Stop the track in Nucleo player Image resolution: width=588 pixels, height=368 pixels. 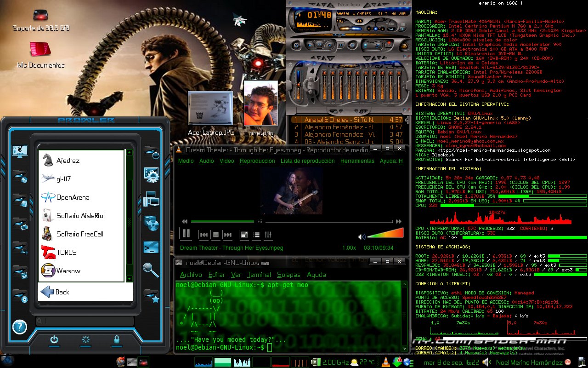pos(329,45)
